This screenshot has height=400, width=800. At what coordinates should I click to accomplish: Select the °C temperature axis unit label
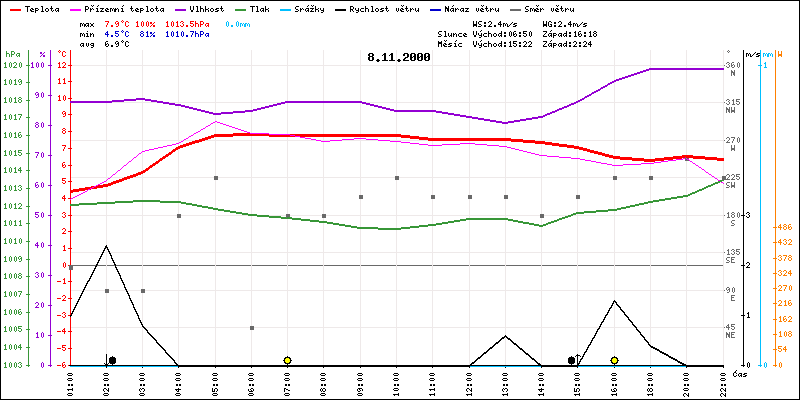pyautogui.click(x=62, y=54)
